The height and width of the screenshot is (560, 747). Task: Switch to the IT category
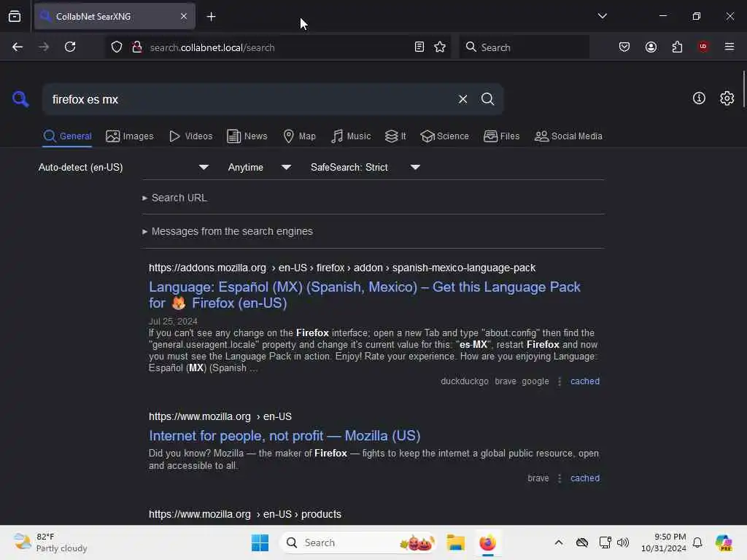pyautogui.click(x=395, y=136)
